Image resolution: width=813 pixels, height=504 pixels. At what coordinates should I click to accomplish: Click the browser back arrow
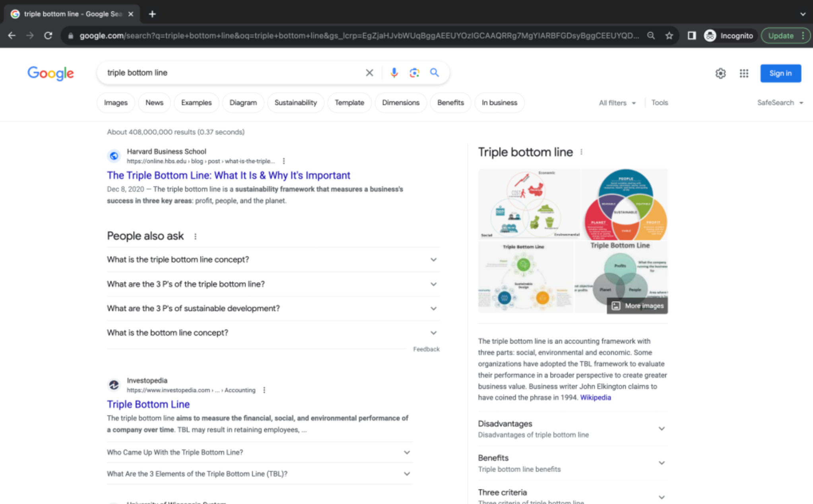pyautogui.click(x=12, y=36)
